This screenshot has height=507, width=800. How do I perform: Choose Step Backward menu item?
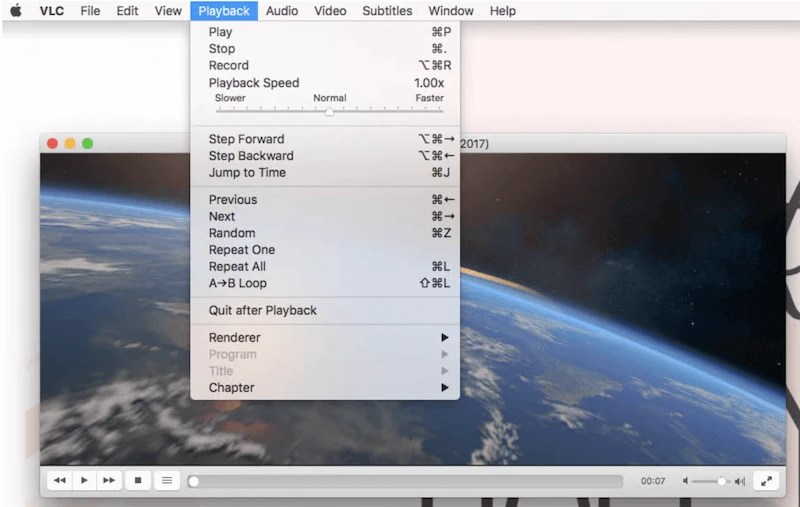pyautogui.click(x=325, y=156)
